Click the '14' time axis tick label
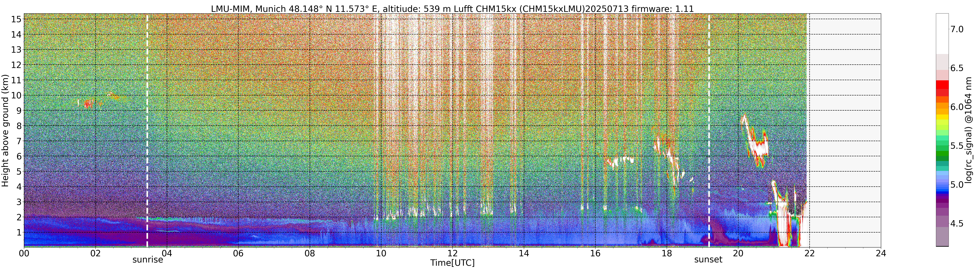This screenshot has width=980, height=268. coord(524,253)
